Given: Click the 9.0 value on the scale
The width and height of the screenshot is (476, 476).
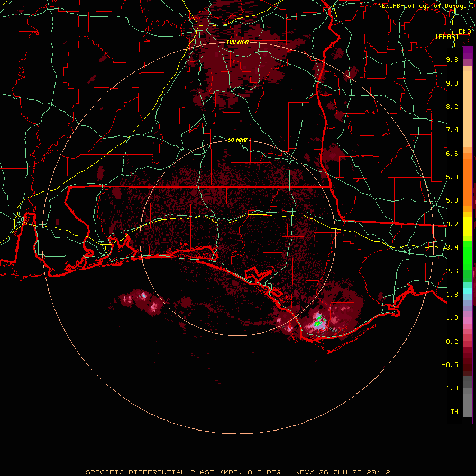Looking at the screenshot, I should click(x=452, y=83).
